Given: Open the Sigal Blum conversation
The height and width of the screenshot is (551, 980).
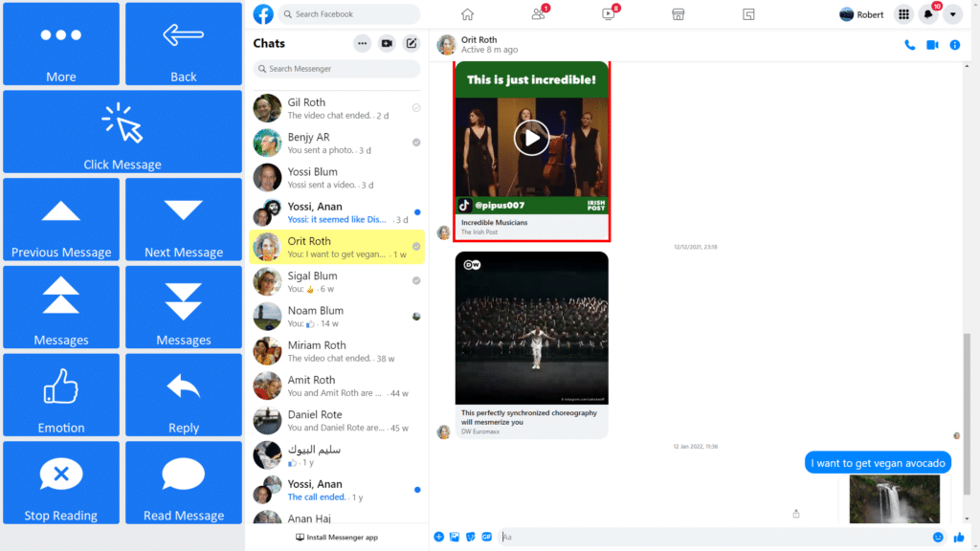Looking at the screenshot, I should 336,281.
